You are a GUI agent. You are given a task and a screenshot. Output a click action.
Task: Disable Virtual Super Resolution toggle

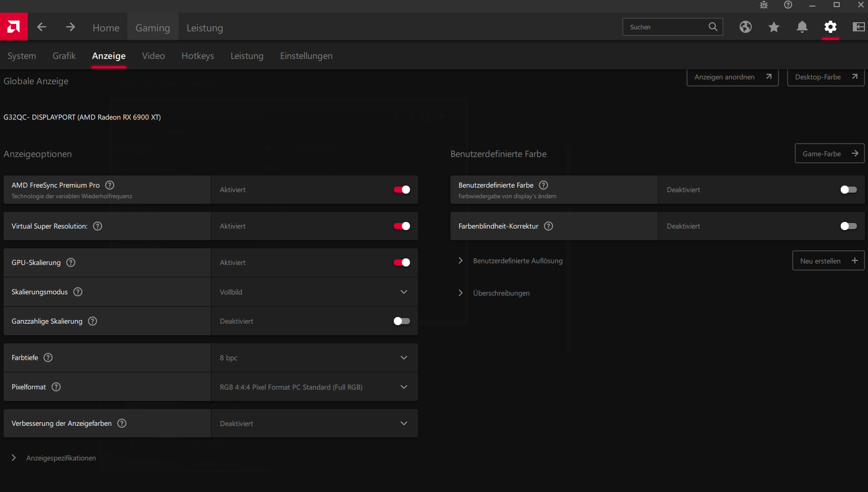point(402,226)
